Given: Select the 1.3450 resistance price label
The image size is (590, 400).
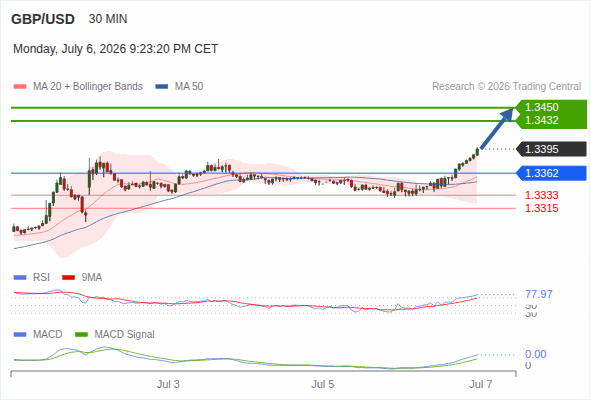Looking at the screenshot, I should (x=541, y=107).
